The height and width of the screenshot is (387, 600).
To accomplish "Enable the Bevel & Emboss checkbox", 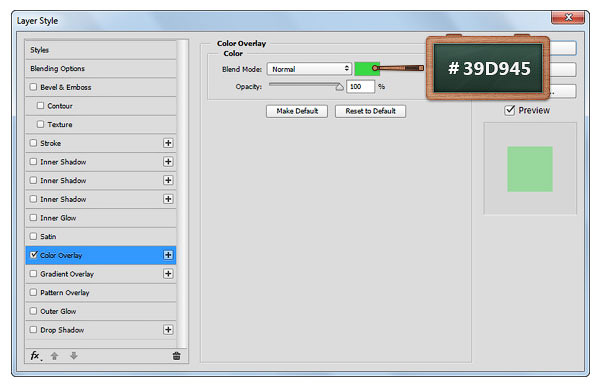I will coord(33,87).
